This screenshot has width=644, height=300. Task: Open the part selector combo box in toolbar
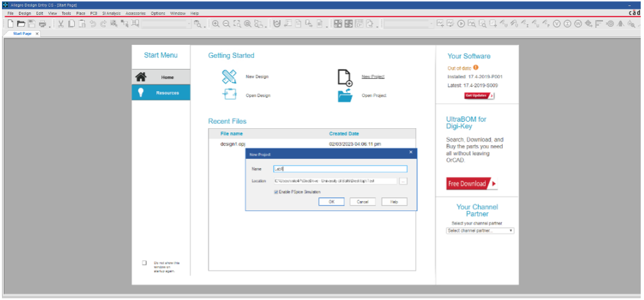166,24
